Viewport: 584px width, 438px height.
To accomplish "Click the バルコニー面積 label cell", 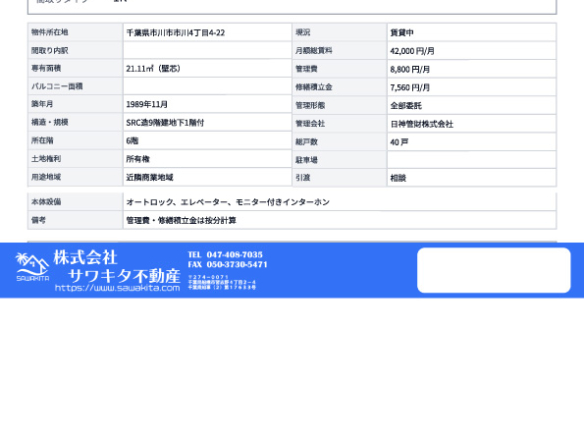I will 75,86.
